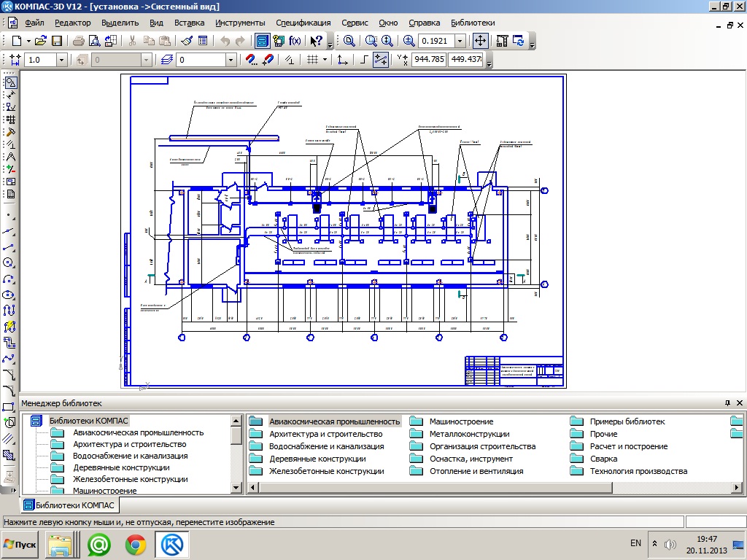Toggle the grid display
This screenshot has height=560, width=747.
312,60
